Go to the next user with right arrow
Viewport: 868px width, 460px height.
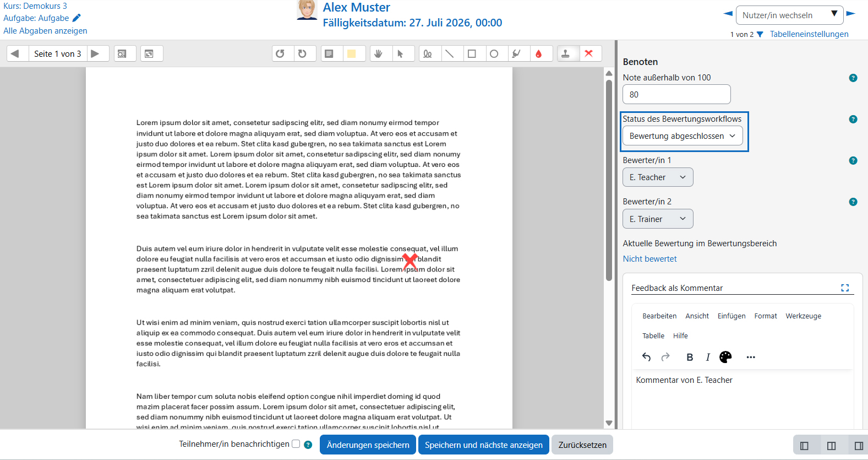(851, 13)
